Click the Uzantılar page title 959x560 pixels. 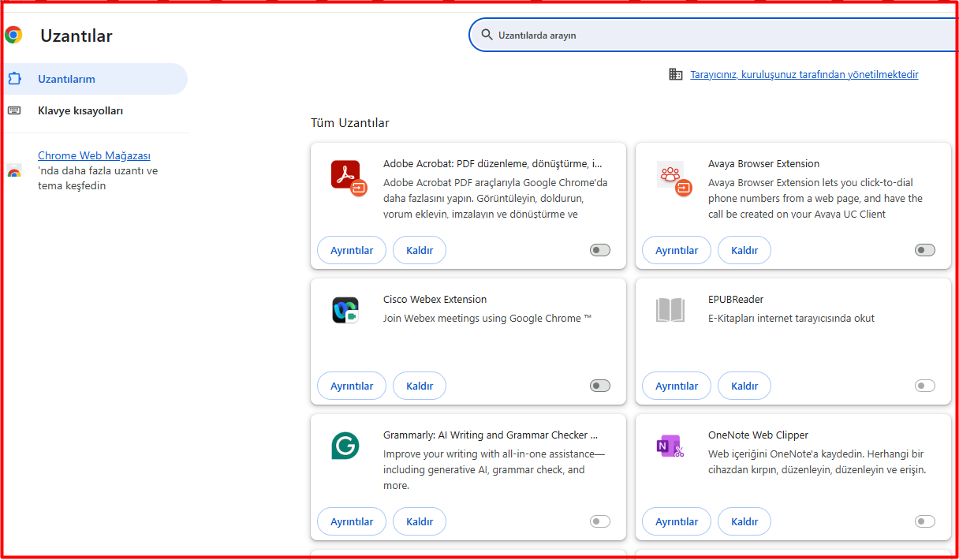pos(76,35)
